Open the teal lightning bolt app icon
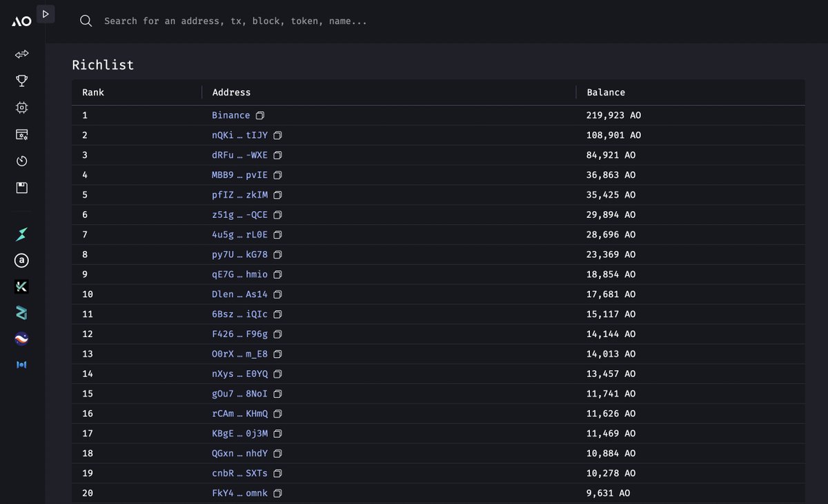 [22, 234]
